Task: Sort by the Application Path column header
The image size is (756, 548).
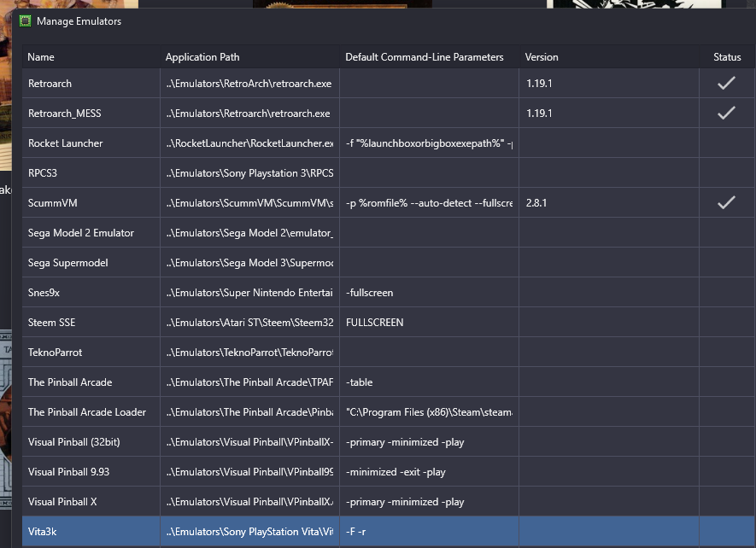Action: 202,57
